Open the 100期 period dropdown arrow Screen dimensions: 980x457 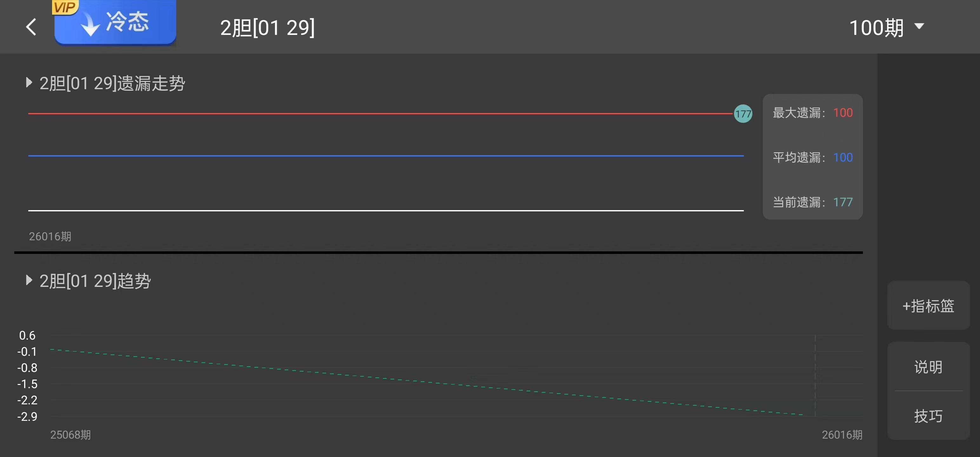tap(919, 27)
